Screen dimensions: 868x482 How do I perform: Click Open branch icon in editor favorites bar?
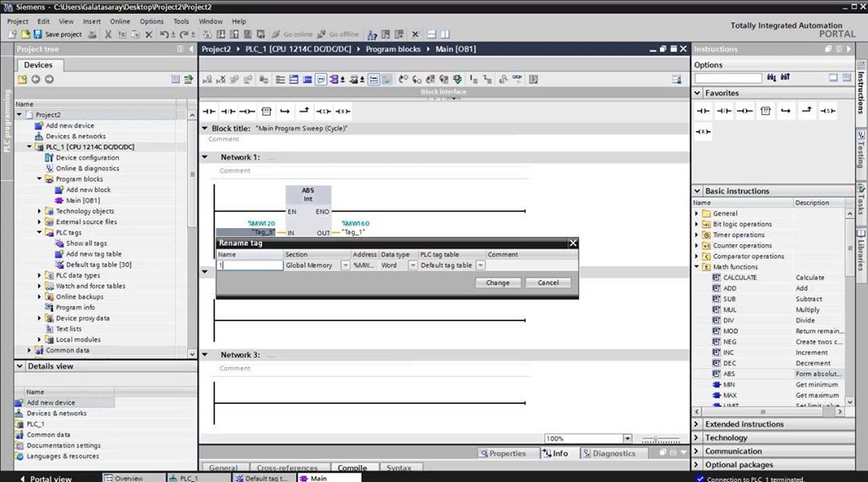coord(285,112)
